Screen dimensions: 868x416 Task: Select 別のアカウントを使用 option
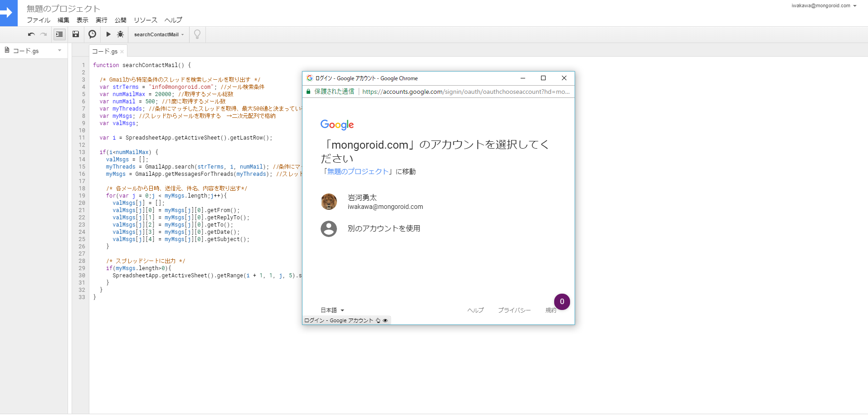384,228
